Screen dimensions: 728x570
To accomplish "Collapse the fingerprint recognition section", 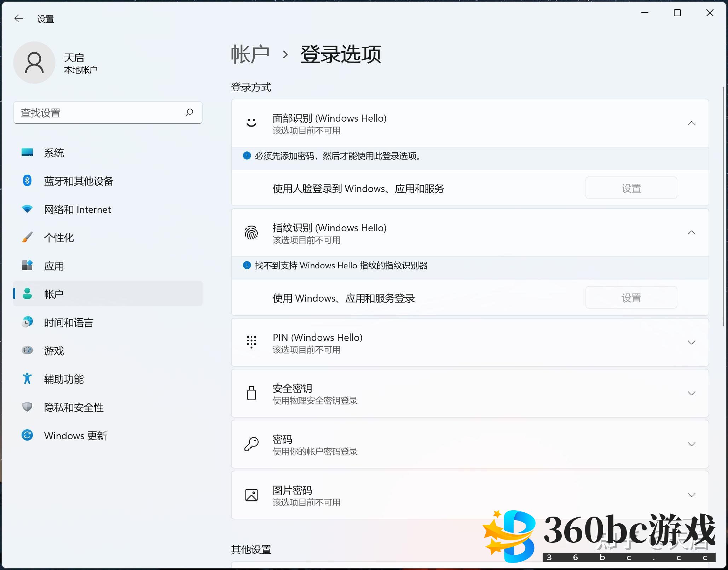I will click(x=691, y=233).
